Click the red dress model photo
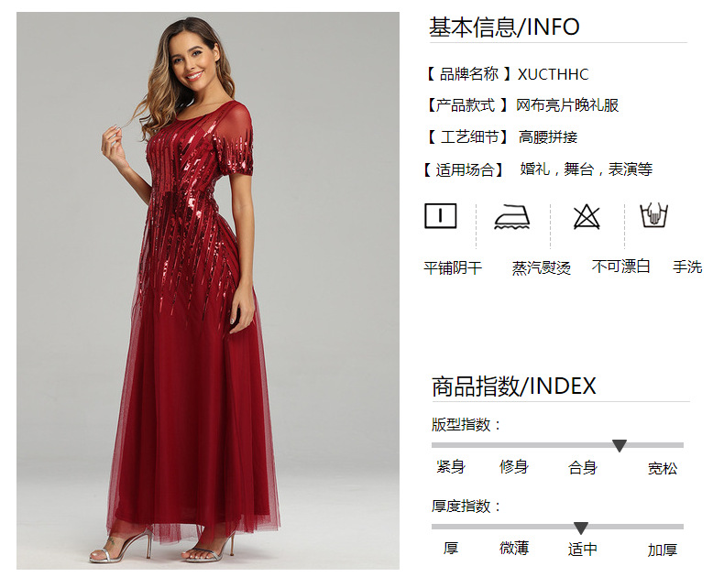724x588 pixels. coord(208,290)
